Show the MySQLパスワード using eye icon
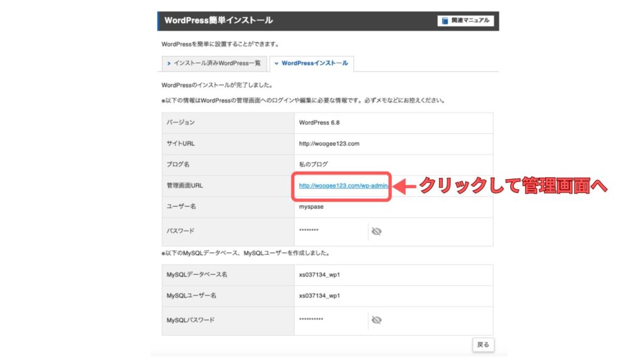 tap(376, 320)
